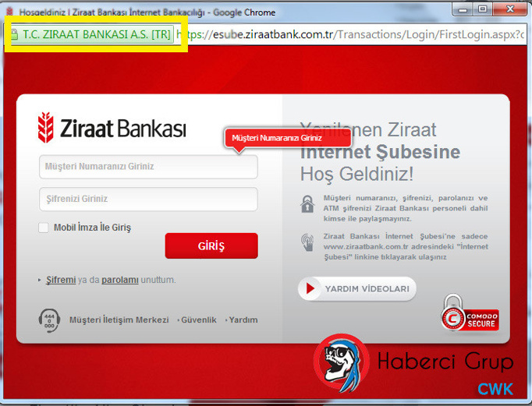Click the padlock security info icon
The height and width of the screenshot is (406, 532).
pos(308,204)
